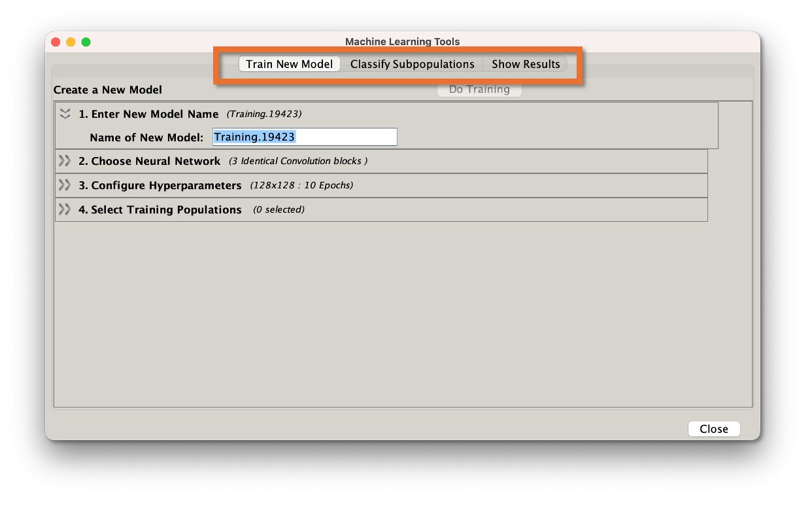Click the red window close icon

[x=56, y=42]
